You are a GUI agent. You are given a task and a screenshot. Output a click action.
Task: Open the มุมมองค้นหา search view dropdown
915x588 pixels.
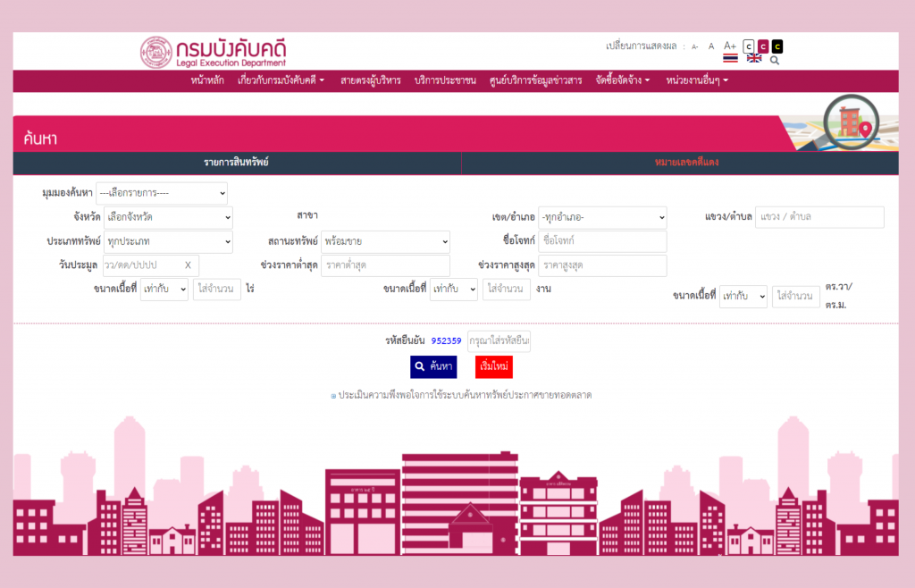(x=164, y=193)
